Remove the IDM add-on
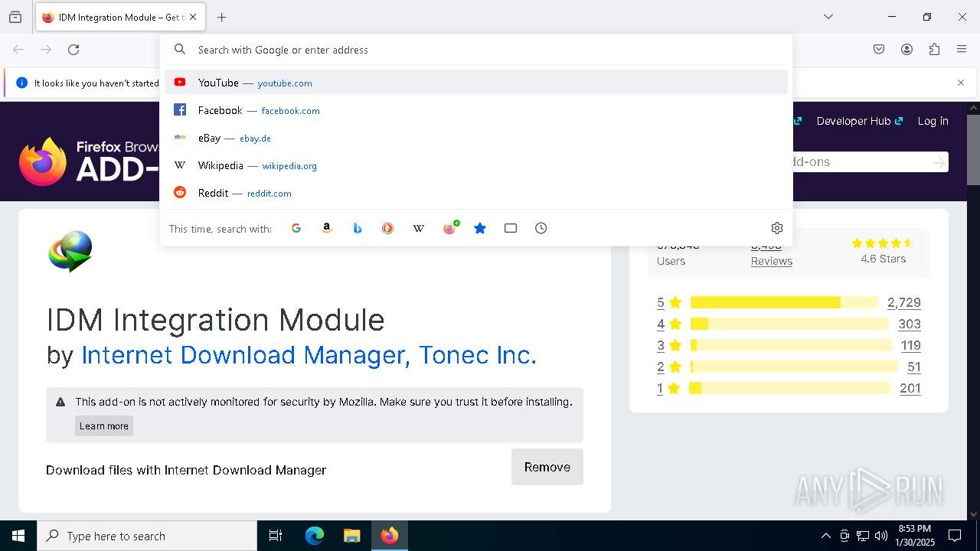The image size is (980, 551). [547, 467]
